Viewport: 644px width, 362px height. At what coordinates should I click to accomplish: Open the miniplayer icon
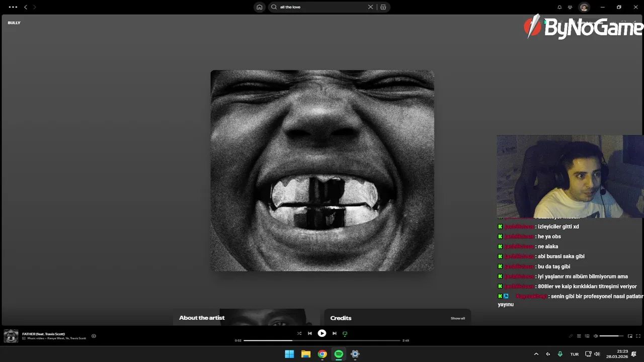tap(630, 336)
